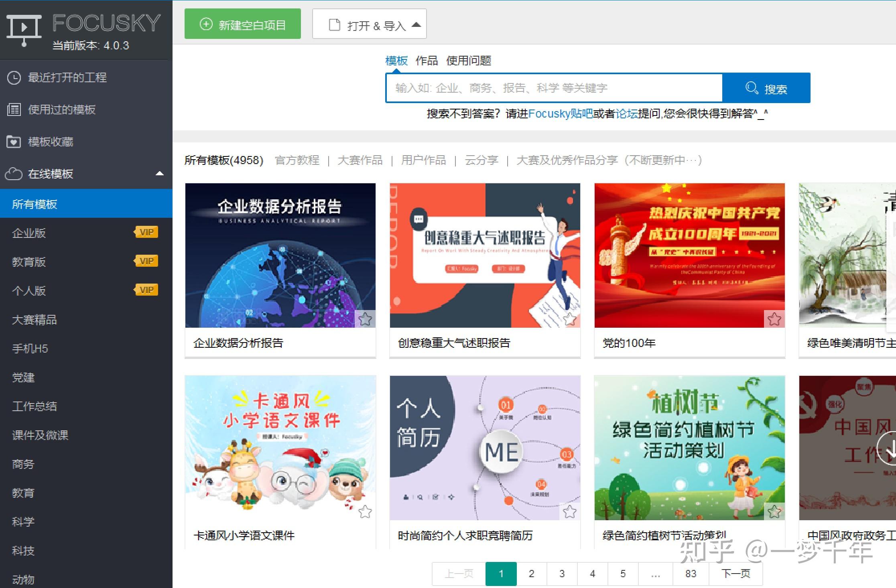Image resolution: width=896 pixels, height=588 pixels.
Task: Open 时尚简约个人求职竞聘简历 template thumbnail
Action: coord(485,448)
